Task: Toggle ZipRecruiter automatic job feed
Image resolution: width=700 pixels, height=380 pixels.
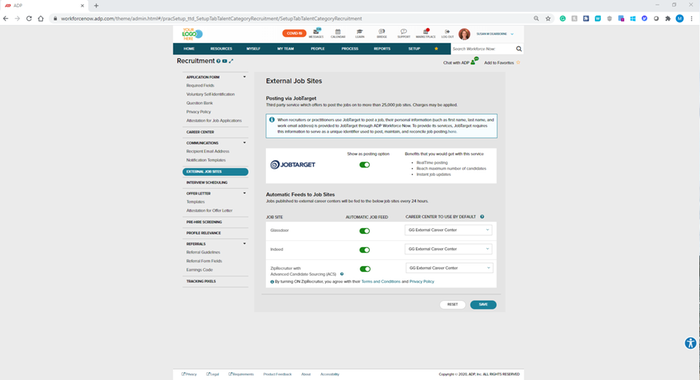Action: pyautogui.click(x=365, y=269)
